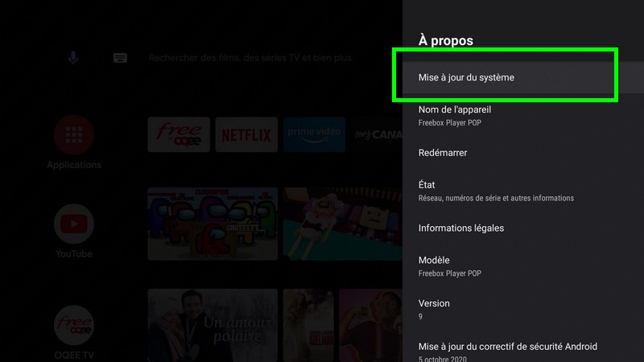Screen dimensions: 644x362
Task: Select the Modèle Freebox Player POP entry
Action: coord(522,266)
